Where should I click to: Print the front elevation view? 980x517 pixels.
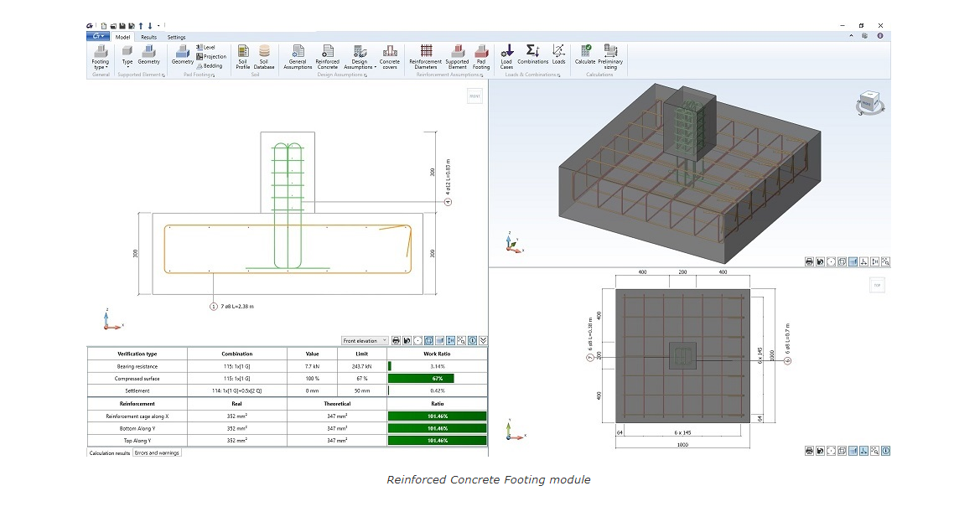396,340
